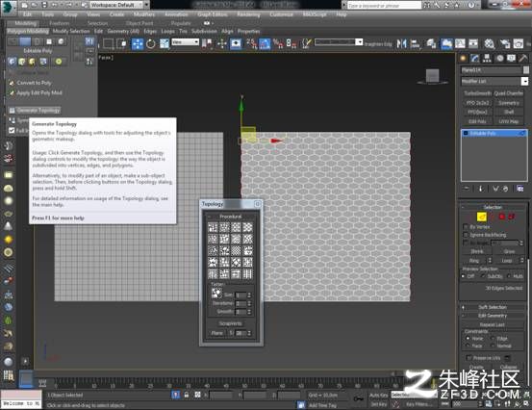
Task: Click the Edit Named Selection Sets icon
Action: click(307, 43)
